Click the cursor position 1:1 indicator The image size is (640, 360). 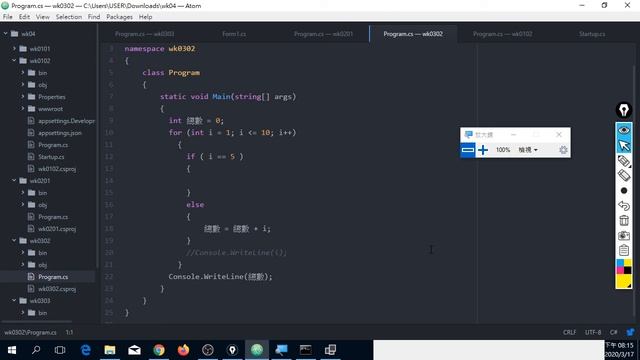pyautogui.click(x=69, y=332)
